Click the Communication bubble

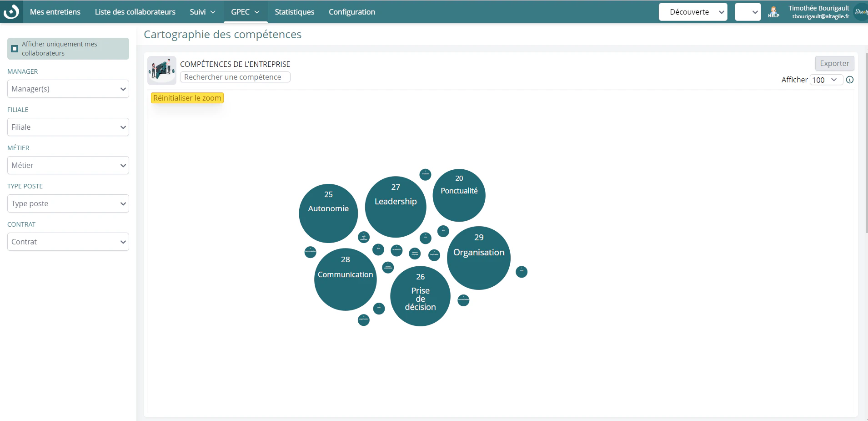coord(346,279)
